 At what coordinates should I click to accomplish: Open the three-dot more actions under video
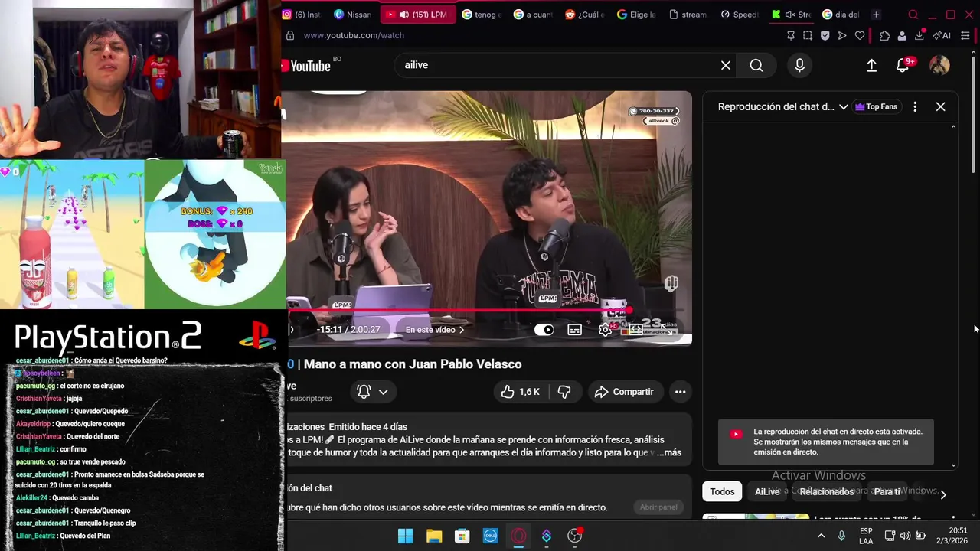(x=680, y=392)
